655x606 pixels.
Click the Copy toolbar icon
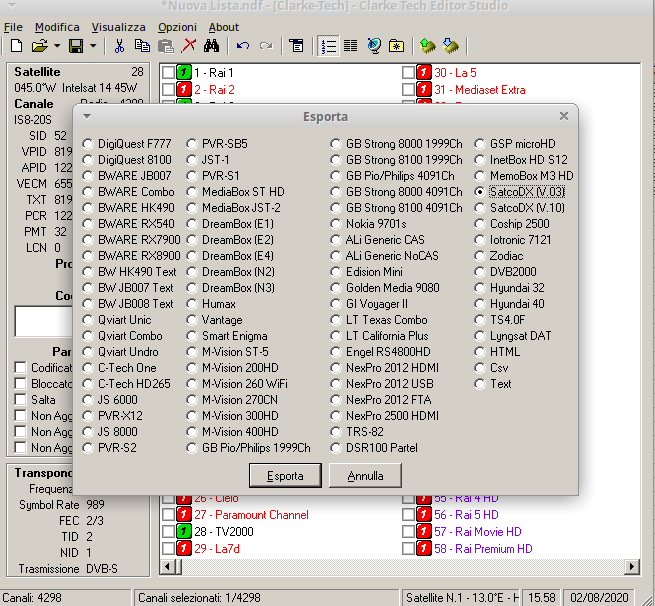click(142, 46)
